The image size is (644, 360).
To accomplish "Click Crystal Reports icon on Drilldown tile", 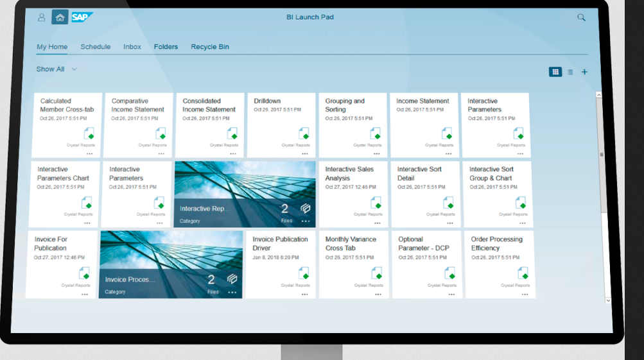I will click(304, 133).
